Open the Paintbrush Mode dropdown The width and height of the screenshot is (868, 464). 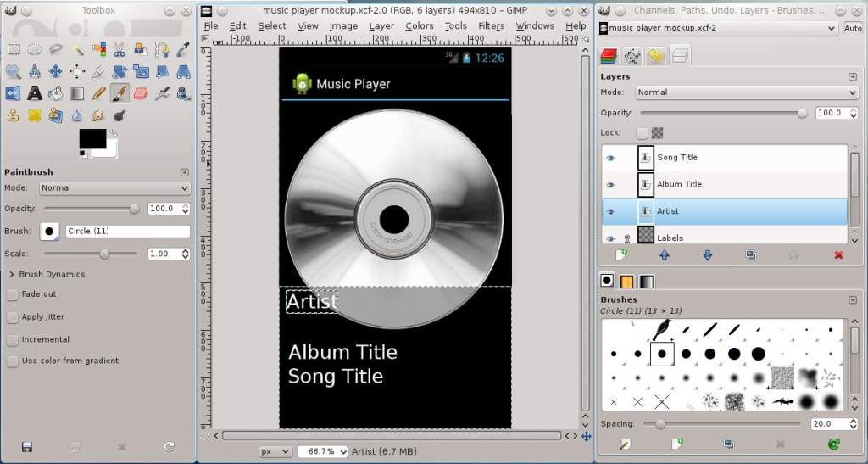tap(114, 187)
